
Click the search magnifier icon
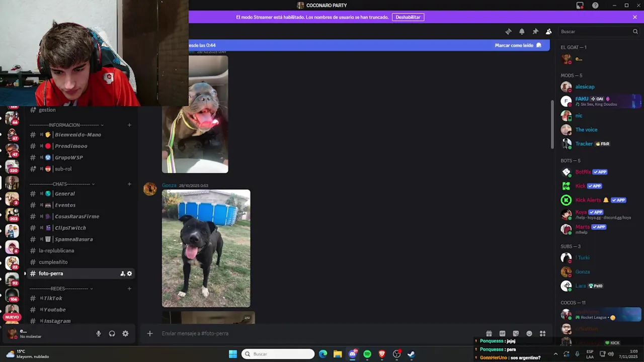635,31
